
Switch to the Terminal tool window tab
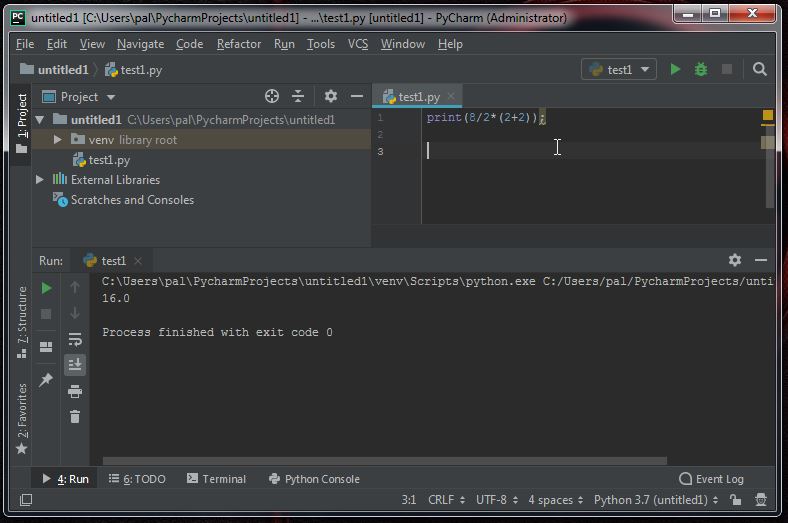pos(216,479)
